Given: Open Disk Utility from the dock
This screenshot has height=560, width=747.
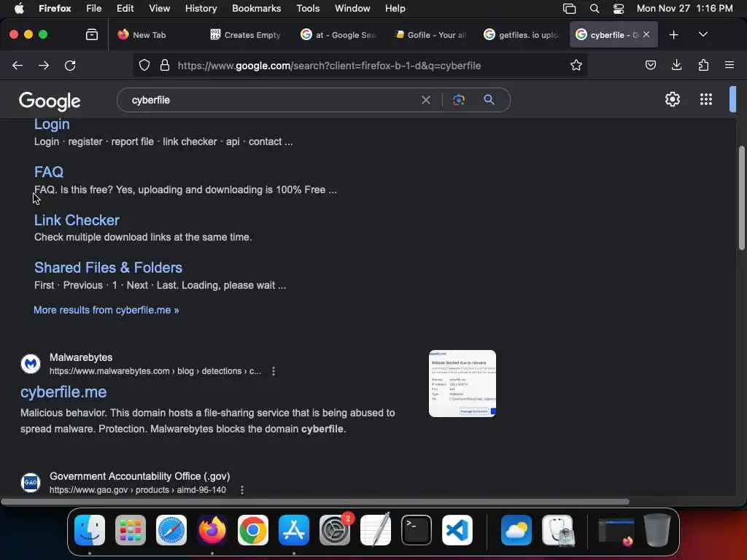Looking at the screenshot, I should [558, 530].
